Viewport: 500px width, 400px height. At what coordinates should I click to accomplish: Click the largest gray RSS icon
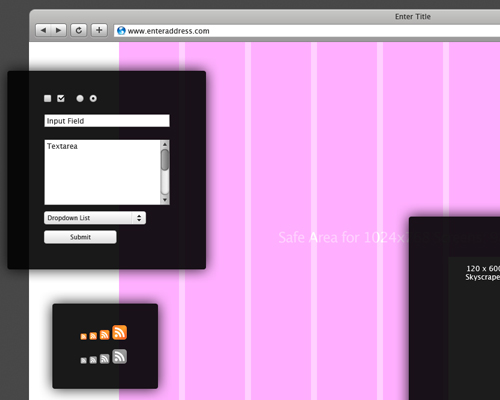(x=119, y=356)
